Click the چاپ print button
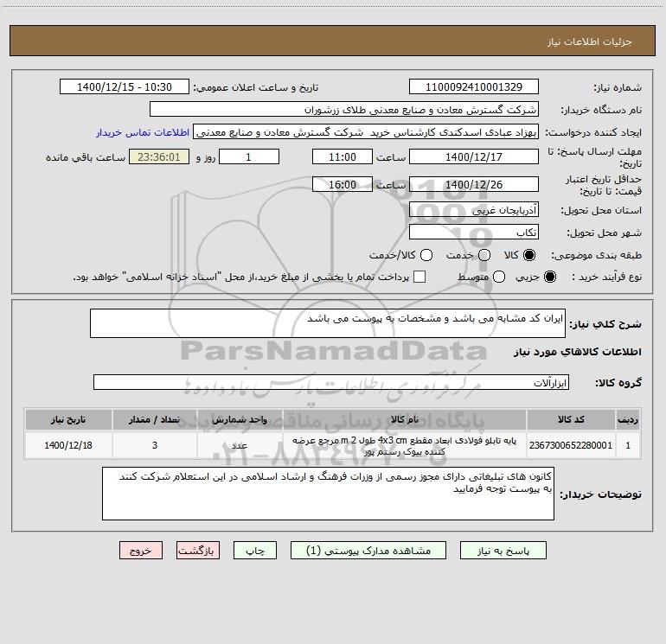Viewport: 666px width, 644px height. [255, 551]
